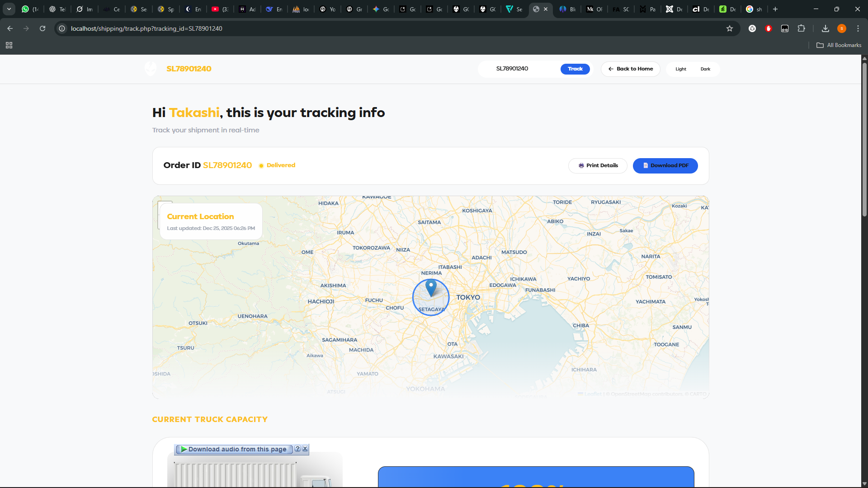Screen dimensions: 868x488
Task: Reload the tracking page
Action: 42,28
